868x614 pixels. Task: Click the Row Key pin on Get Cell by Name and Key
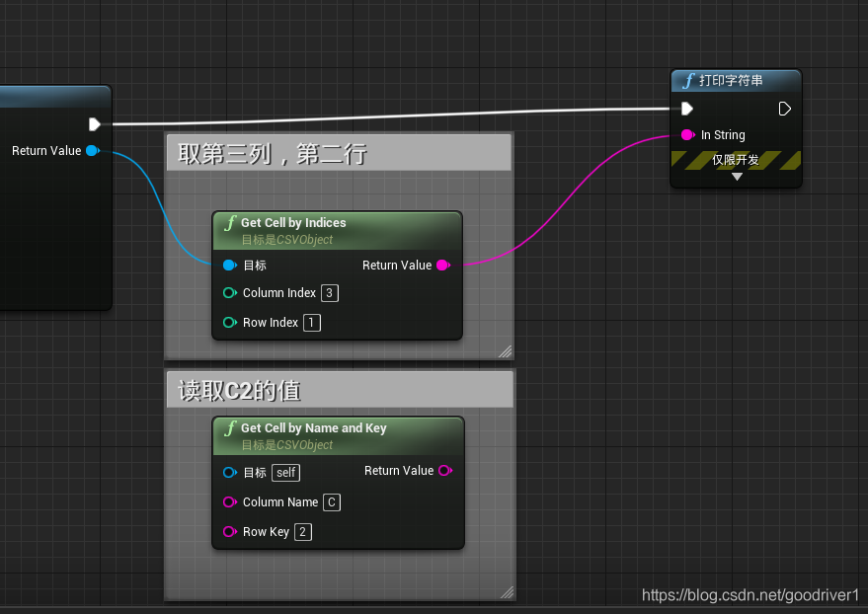click(x=227, y=531)
